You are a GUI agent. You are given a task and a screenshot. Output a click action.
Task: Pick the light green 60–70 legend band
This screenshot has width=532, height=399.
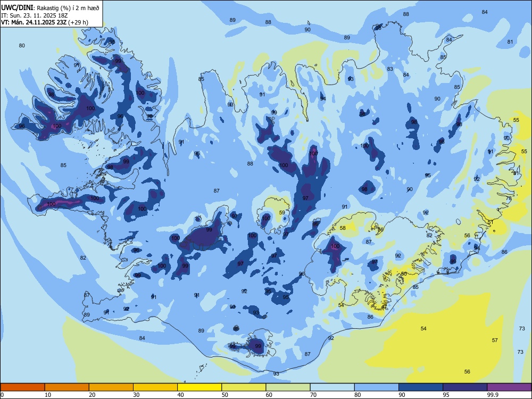coord(288,387)
